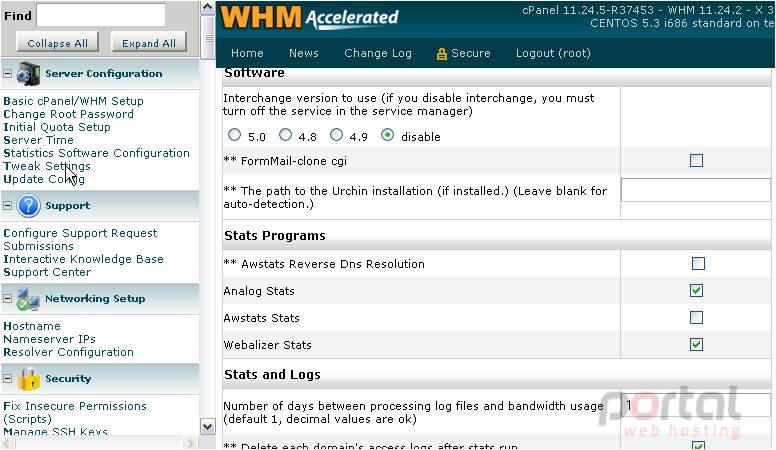The image size is (776, 450).
Task: Click the log processing days field
Action: pyautogui.click(x=696, y=405)
